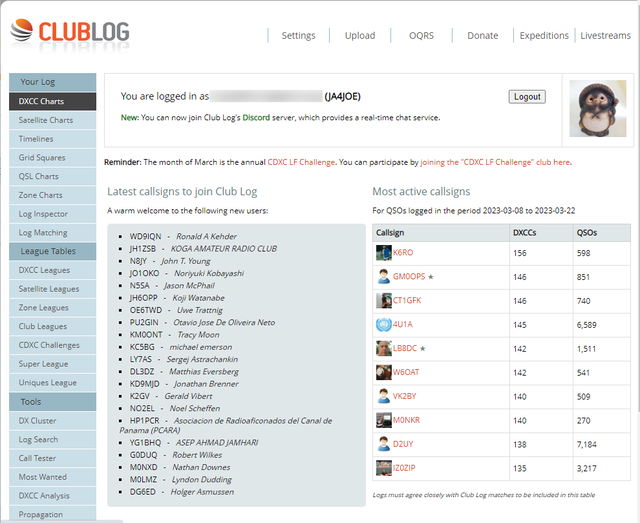Go to the OQRS menu item
This screenshot has width=640, height=523.
421,36
